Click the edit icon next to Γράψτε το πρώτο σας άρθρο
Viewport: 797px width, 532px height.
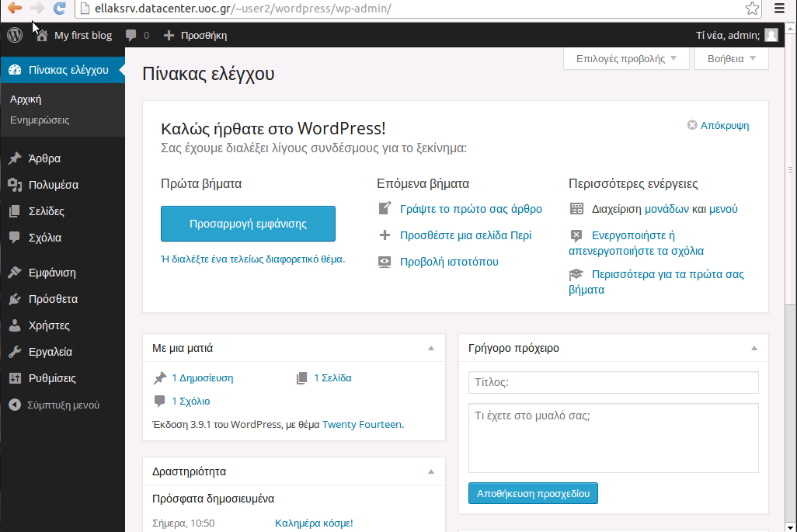pos(385,208)
